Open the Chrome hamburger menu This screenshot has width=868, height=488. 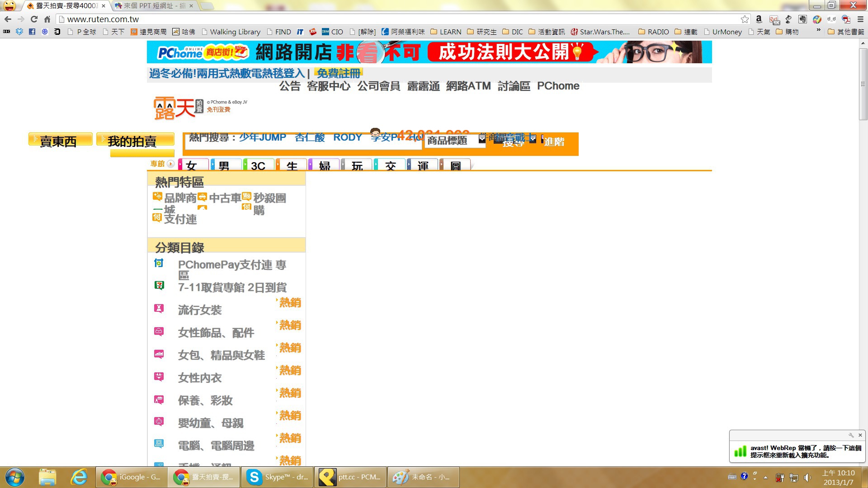[860, 19]
